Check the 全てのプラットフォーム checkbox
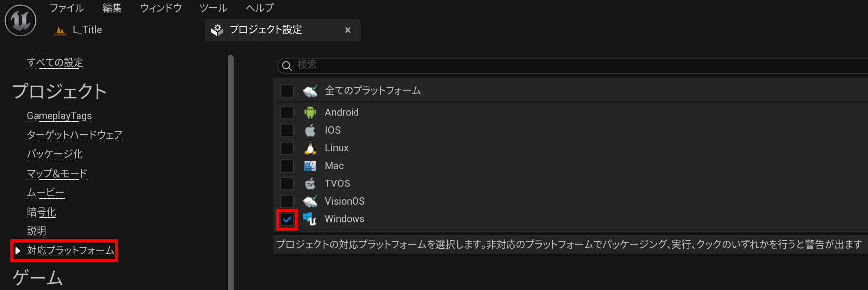This screenshot has width=868, height=290. (287, 91)
